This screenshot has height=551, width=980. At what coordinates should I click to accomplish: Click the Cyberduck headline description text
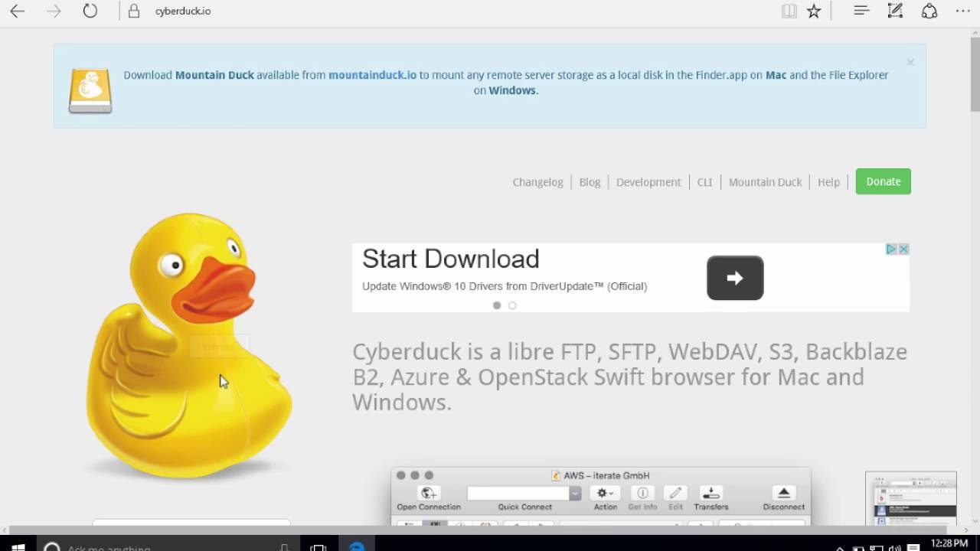click(x=629, y=377)
